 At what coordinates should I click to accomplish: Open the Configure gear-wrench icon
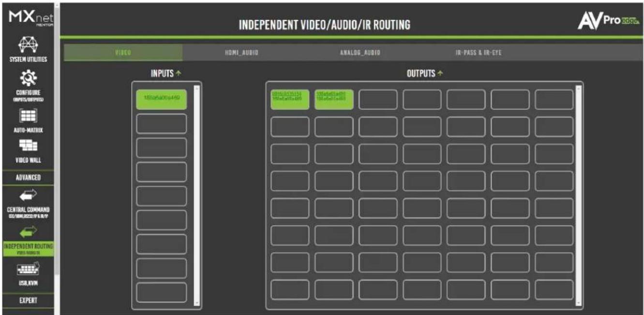pyautogui.click(x=28, y=78)
